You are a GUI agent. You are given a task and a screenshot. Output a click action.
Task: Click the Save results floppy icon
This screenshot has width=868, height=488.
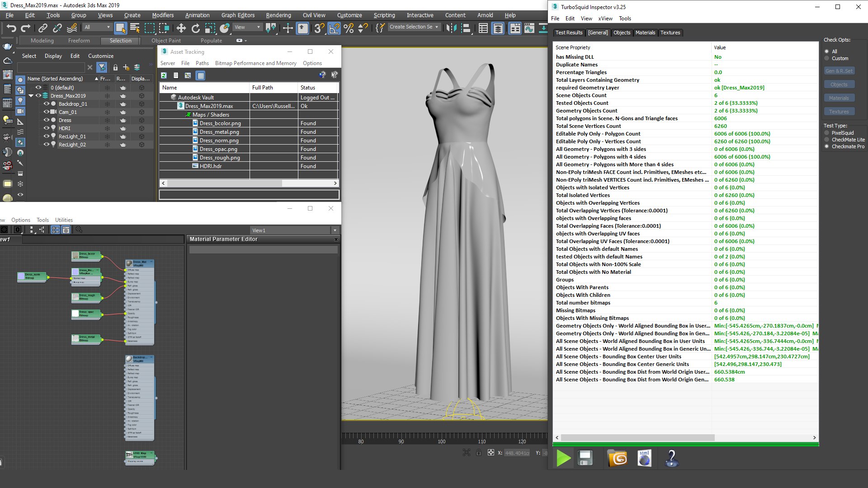(585, 459)
